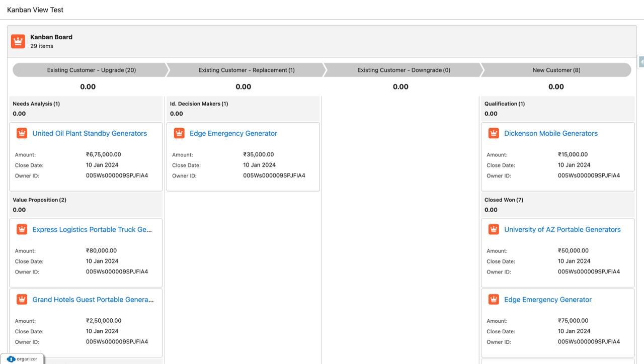Click the opportunity icon on Closed Won Edge Emergency card
The width and height of the screenshot is (644, 364).
[x=494, y=299]
